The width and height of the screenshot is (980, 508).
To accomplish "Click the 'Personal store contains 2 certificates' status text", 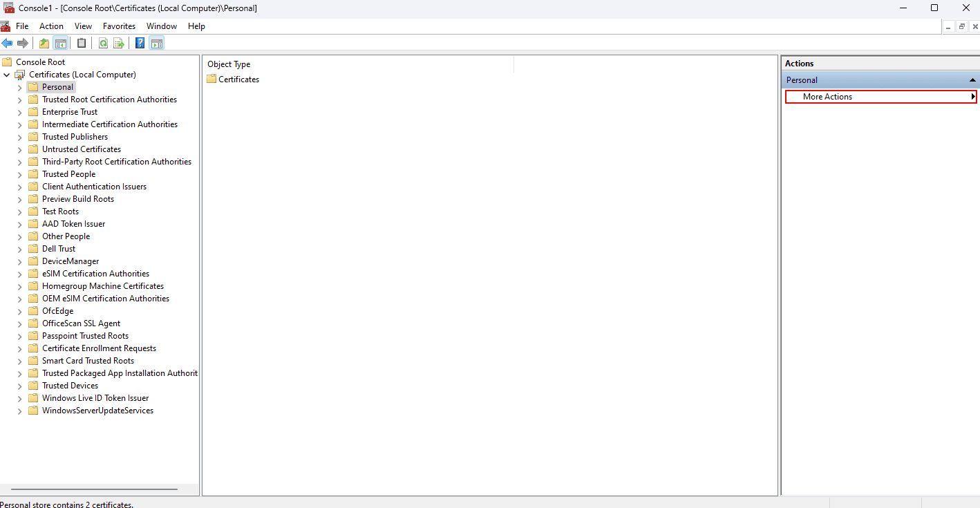I will point(67,504).
